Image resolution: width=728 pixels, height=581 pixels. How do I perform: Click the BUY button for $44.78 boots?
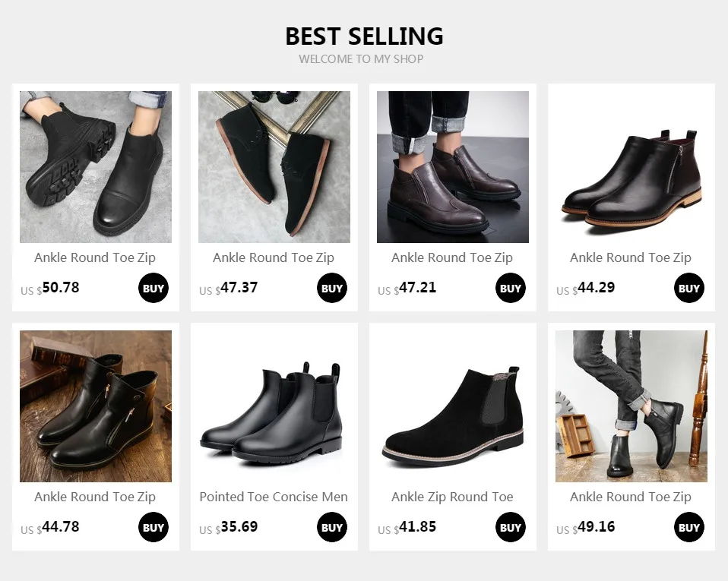(154, 527)
